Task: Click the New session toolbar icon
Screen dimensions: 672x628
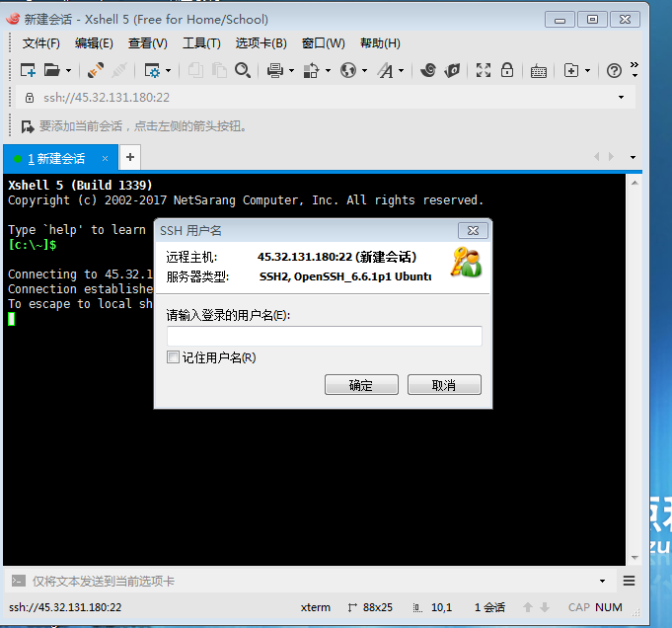Action: [x=28, y=70]
